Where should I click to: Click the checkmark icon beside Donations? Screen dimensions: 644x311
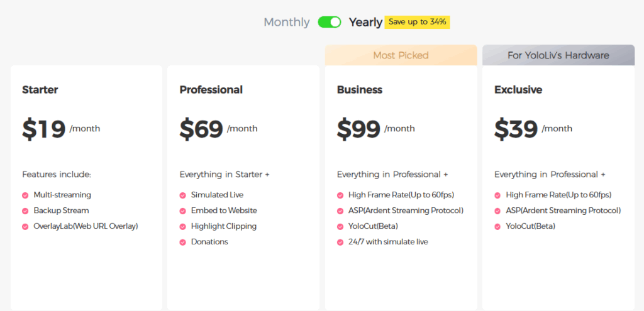tap(182, 243)
